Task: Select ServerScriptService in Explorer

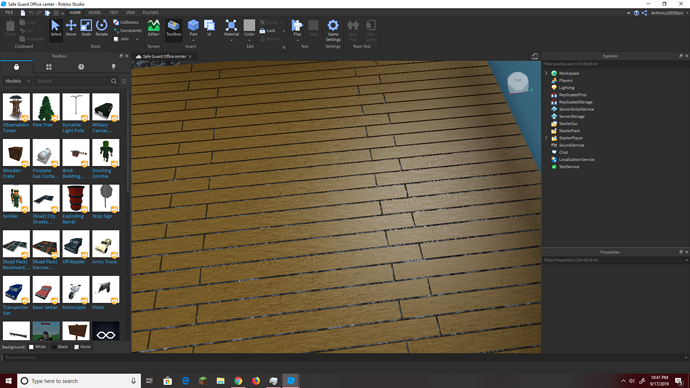Action: point(576,109)
